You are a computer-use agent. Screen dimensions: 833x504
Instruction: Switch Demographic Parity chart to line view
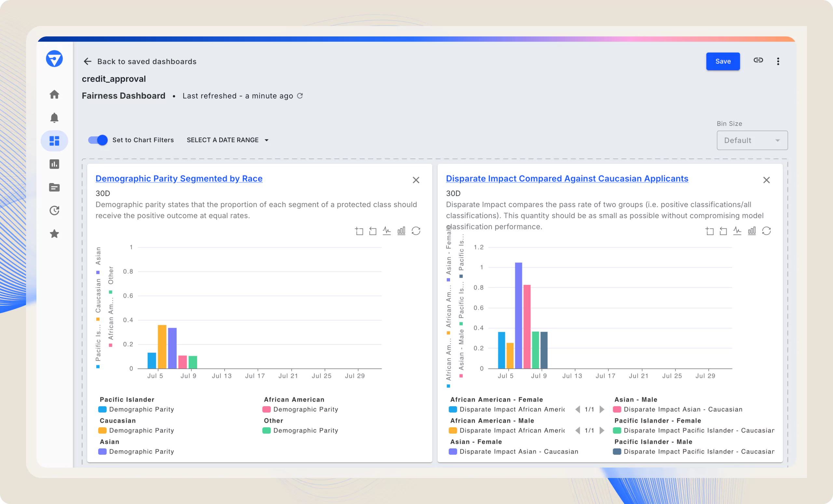[387, 231]
